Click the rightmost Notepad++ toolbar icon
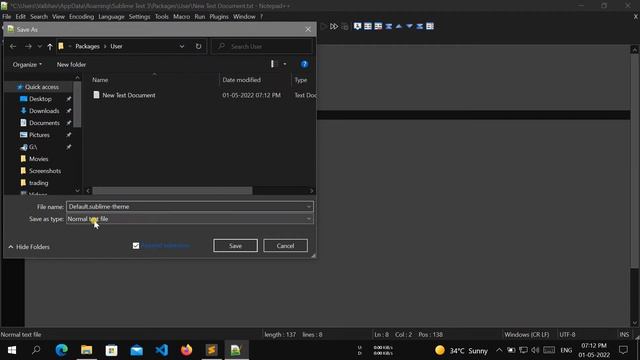Image resolution: width=640 pixels, height=360 pixels. (x=430, y=26)
